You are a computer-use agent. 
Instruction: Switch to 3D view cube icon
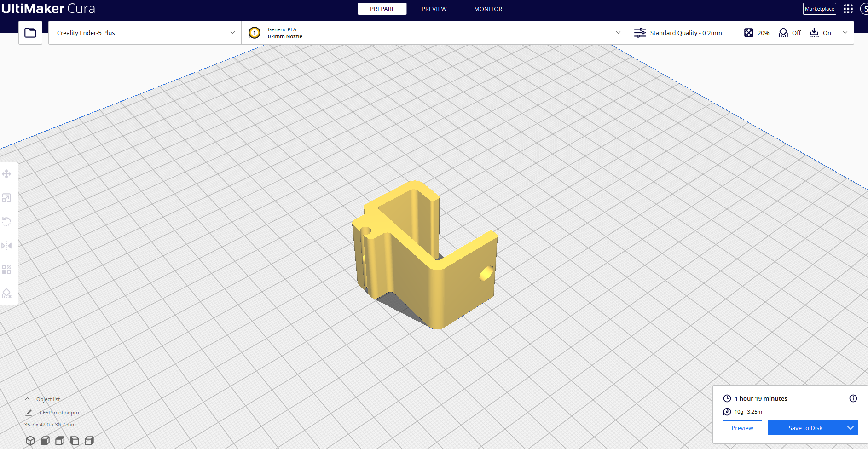coord(30,441)
